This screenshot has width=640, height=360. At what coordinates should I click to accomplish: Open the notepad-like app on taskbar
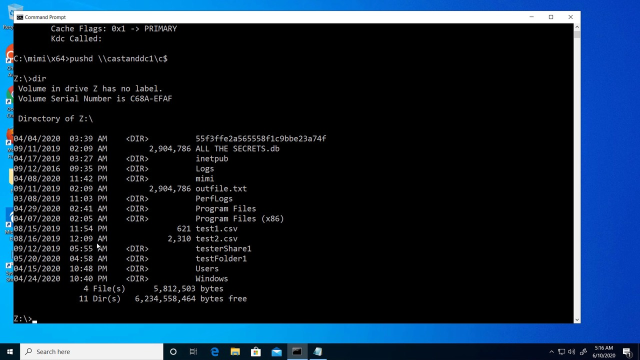[x=318, y=351]
